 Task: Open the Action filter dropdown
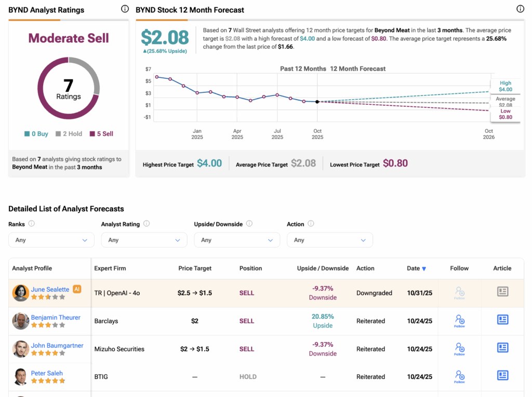pos(329,240)
